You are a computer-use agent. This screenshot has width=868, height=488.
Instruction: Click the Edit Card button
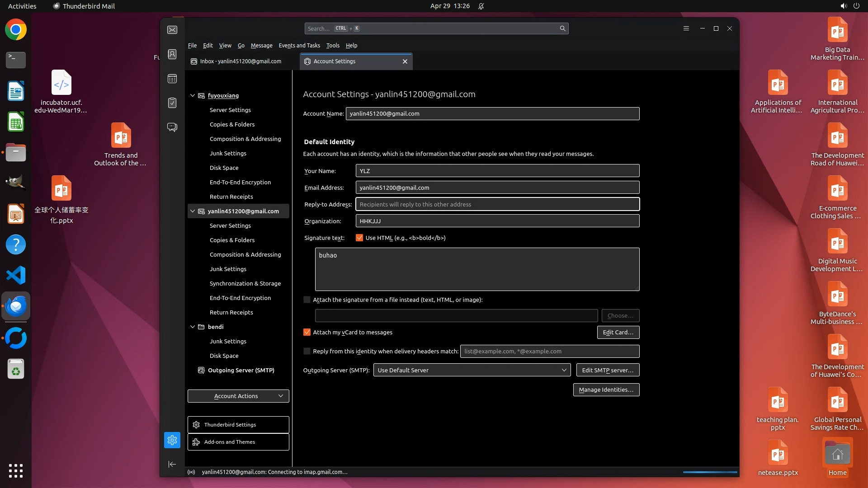pos(618,332)
